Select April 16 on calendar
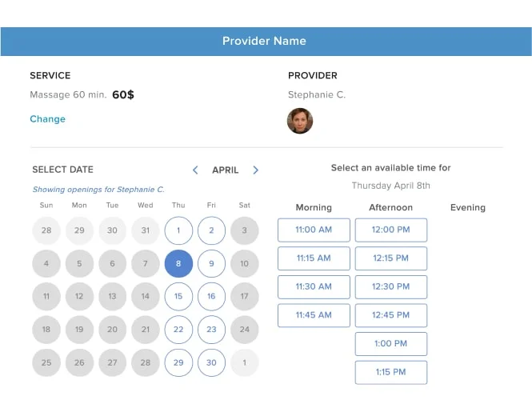The height and width of the screenshot is (416, 532). (211, 296)
